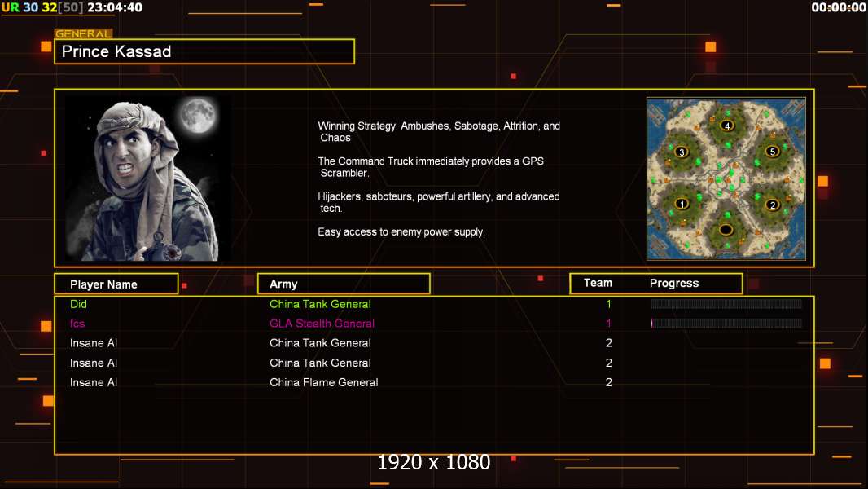The height and width of the screenshot is (489, 868).
Task: Click the progress bar for Did
Action: click(x=726, y=303)
